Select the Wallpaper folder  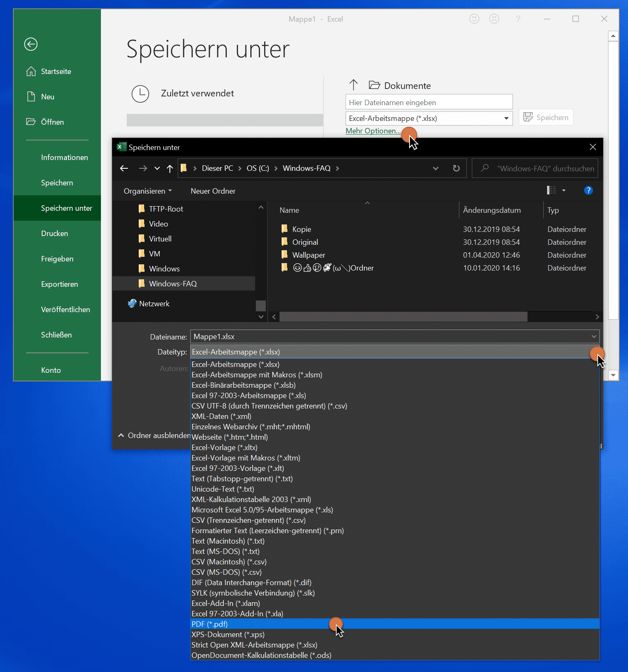(x=303, y=255)
